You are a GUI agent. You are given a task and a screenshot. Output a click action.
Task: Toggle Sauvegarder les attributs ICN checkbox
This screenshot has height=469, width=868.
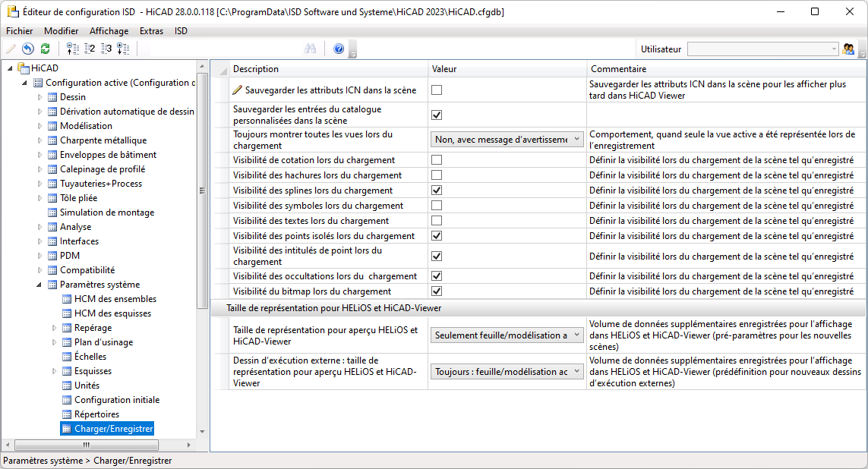(437, 90)
